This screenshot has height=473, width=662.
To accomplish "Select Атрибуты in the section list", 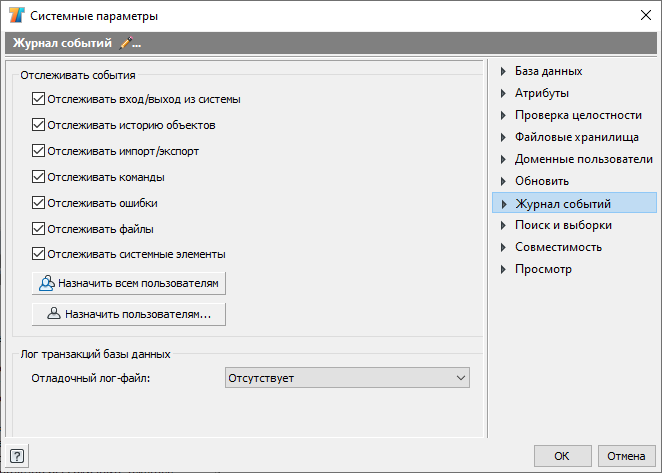I will click(x=542, y=93).
